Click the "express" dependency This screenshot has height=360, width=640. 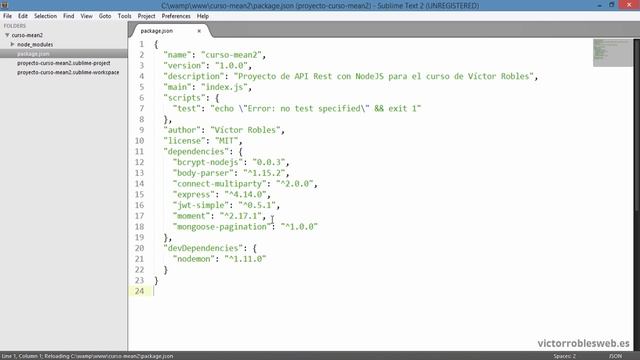click(193, 194)
